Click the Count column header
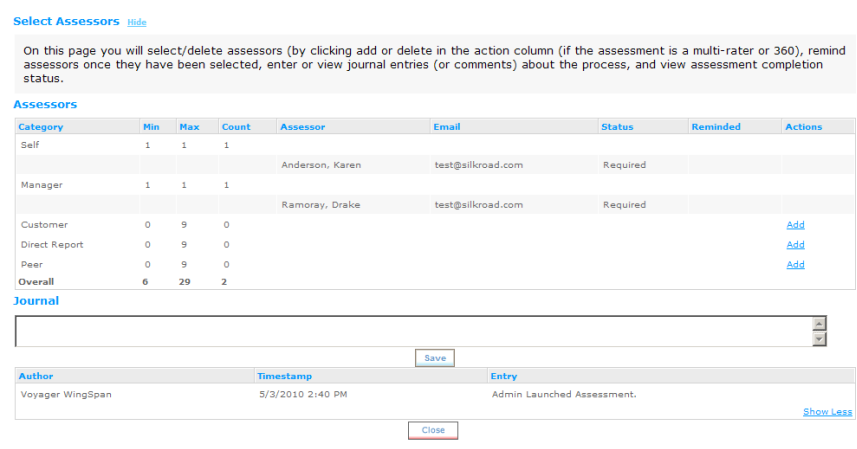This screenshot has width=857, height=449. [x=236, y=127]
